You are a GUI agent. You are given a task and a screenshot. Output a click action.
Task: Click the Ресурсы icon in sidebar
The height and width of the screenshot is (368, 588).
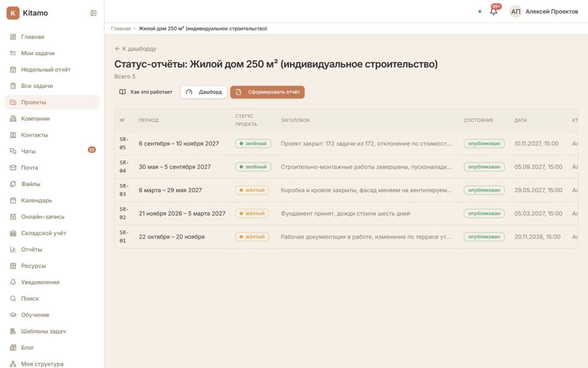[x=13, y=266]
